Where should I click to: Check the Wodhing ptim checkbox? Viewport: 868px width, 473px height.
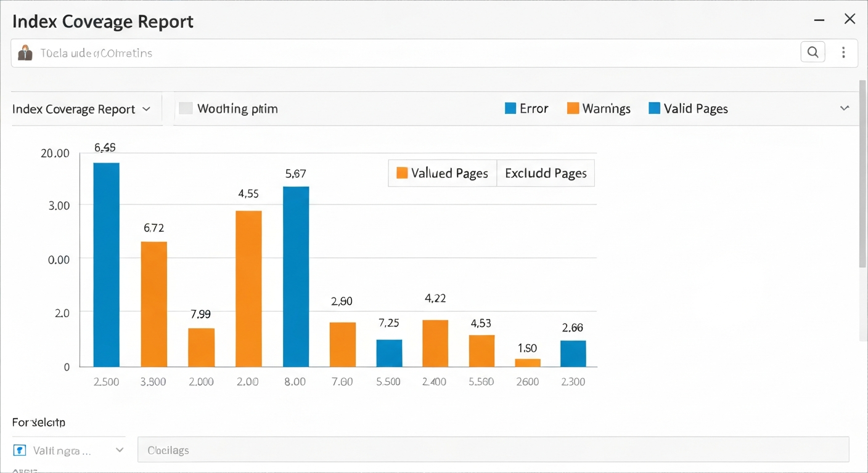pyautogui.click(x=186, y=109)
